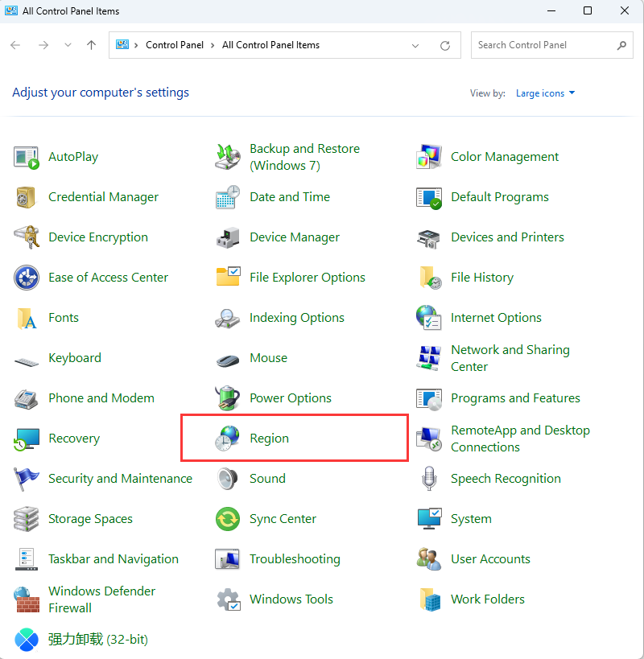
Task: Click the search magnifier icon
Action: 621,45
